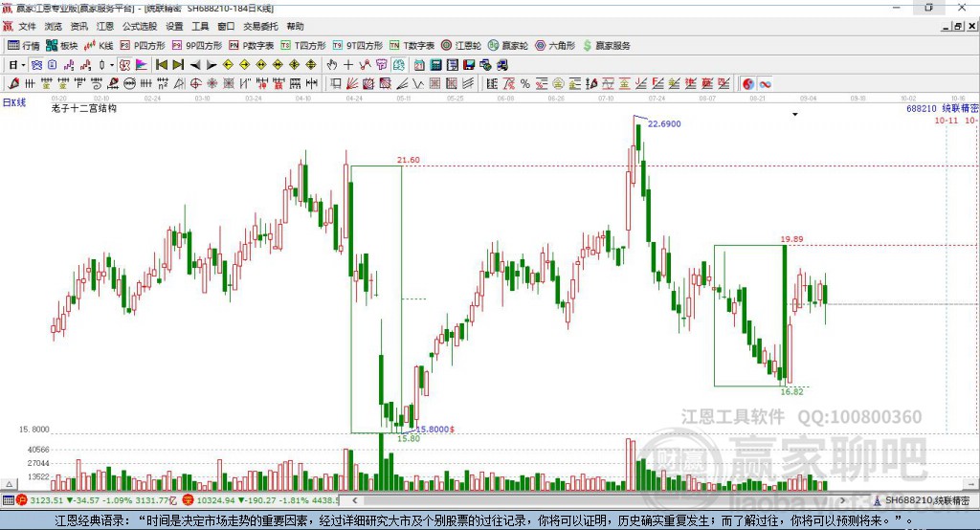Screen dimensions: 980x530
Task: Open the 江恩 menu
Action: point(105,26)
